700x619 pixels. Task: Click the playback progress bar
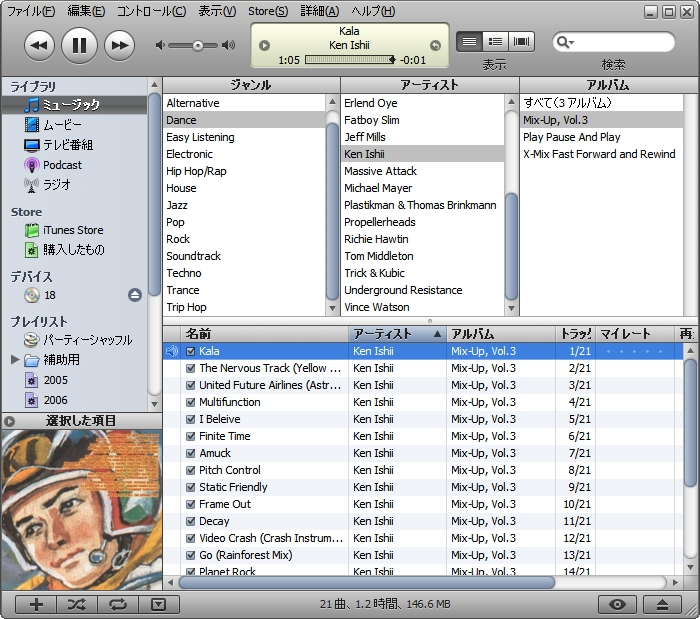[350, 60]
